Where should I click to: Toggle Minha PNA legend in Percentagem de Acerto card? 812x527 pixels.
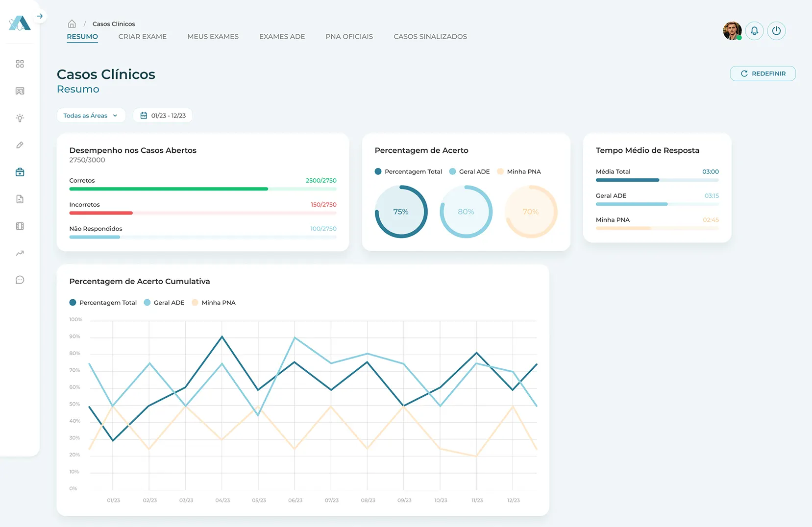coord(519,171)
